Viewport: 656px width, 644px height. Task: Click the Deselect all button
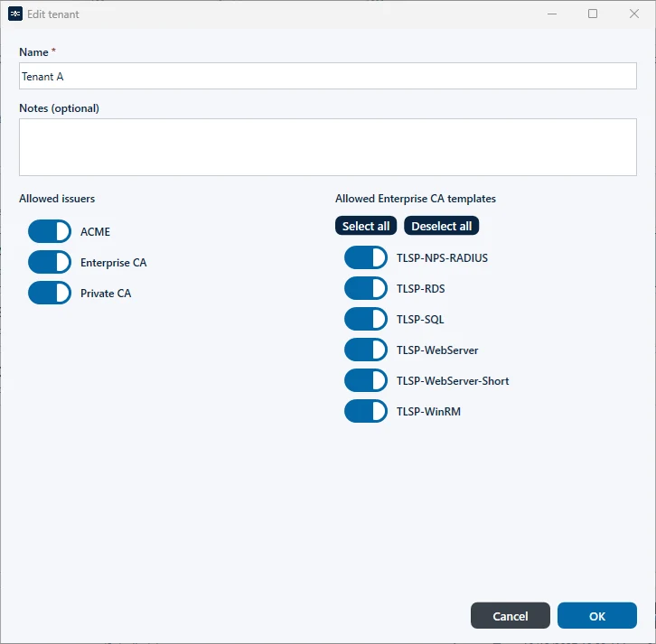[x=441, y=226]
